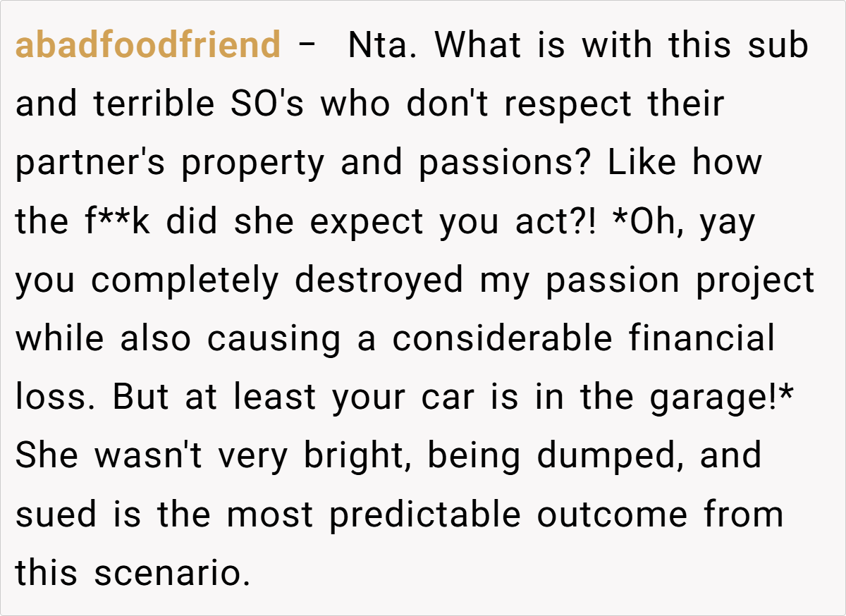Image resolution: width=846 pixels, height=616 pixels.
Task: Click the word "property" in the comment
Action: point(253,163)
